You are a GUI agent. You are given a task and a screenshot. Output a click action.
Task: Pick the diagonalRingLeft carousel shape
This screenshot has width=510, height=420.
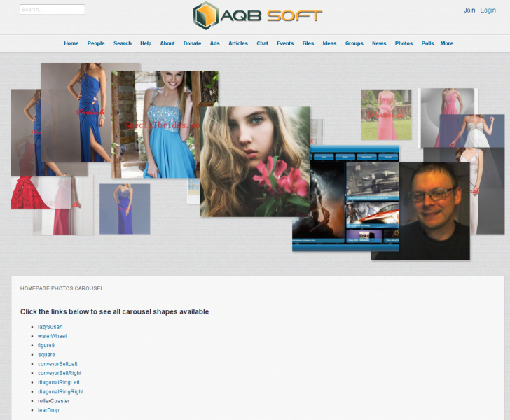[x=59, y=382]
